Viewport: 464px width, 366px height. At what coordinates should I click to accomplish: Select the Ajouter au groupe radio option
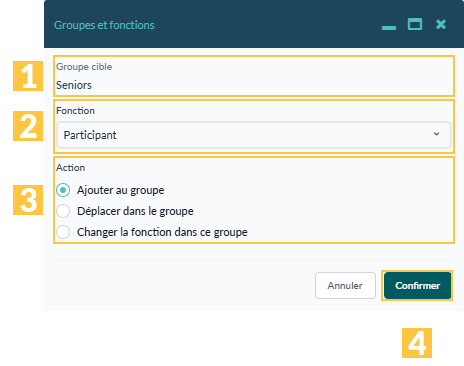(x=63, y=190)
